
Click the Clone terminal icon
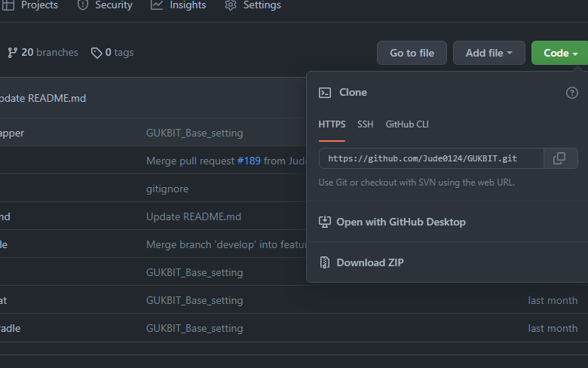pyautogui.click(x=325, y=93)
